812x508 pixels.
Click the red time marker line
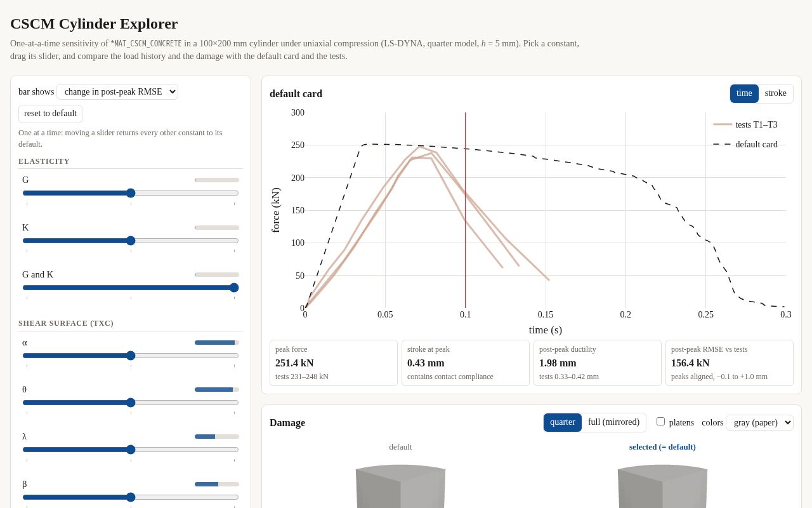pos(466,210)
